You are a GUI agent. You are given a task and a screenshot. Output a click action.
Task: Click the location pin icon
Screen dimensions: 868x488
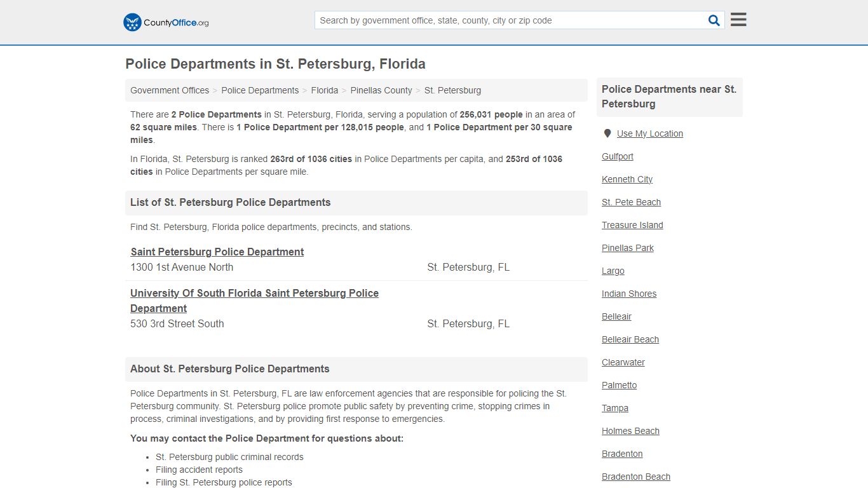tap(607, 133)
